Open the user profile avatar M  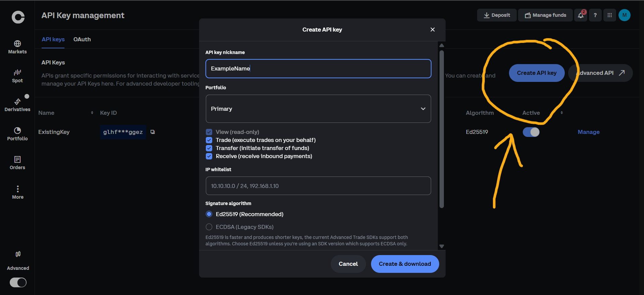625,15
